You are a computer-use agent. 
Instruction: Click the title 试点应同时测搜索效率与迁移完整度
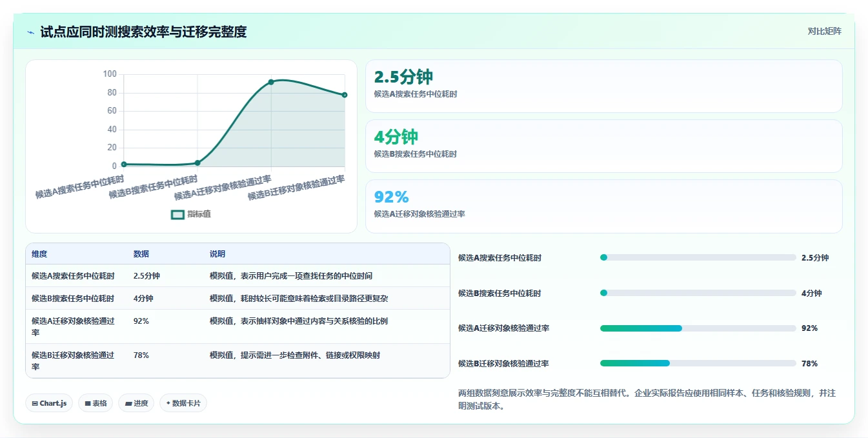[143, 32]
